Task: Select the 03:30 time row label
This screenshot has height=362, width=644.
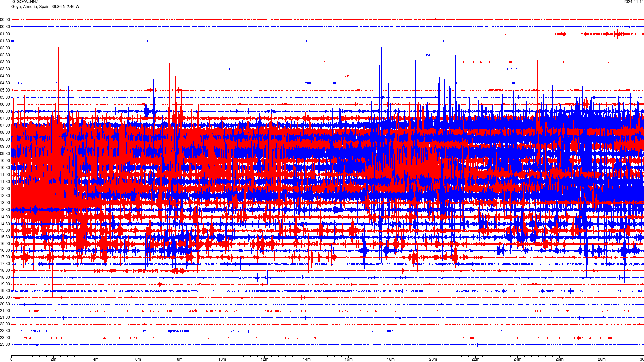Action: click(x=5, y=69)
